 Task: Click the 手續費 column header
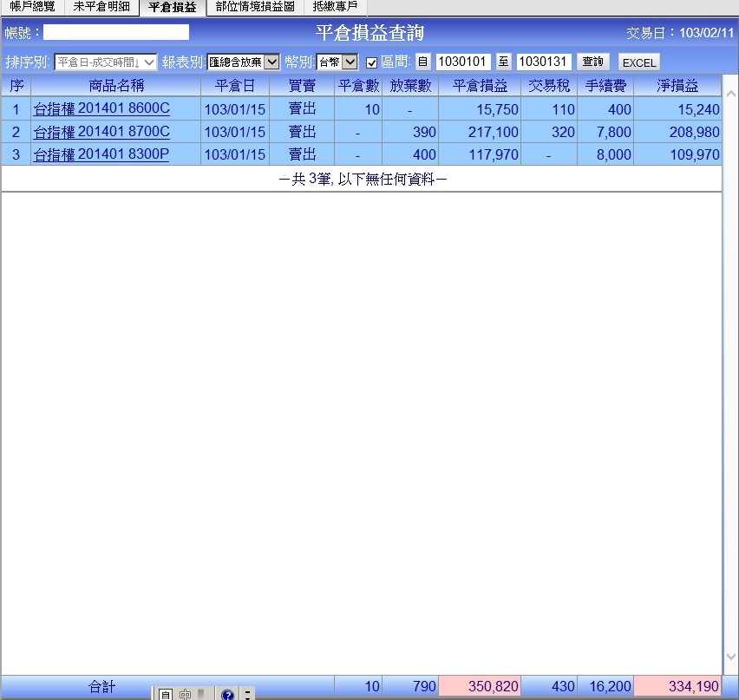click(x=605, y=85)
